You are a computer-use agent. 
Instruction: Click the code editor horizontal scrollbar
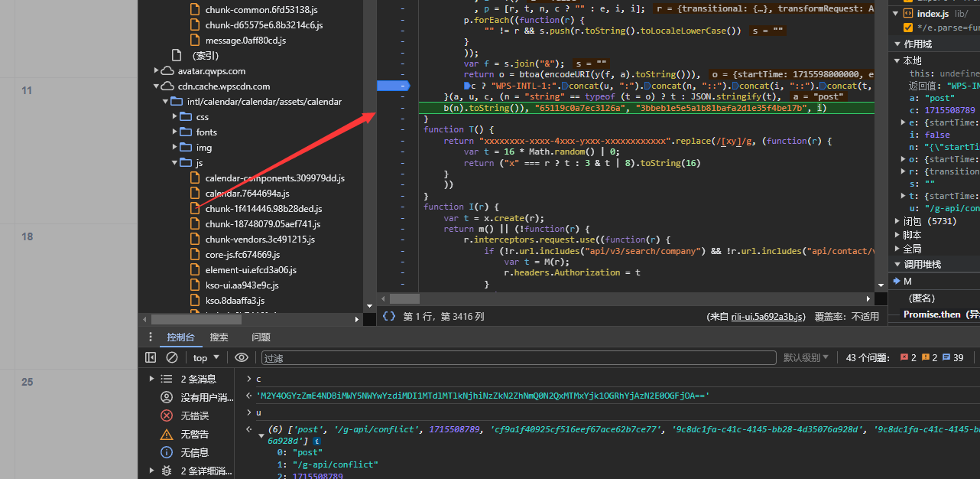[x=404, y=298]
